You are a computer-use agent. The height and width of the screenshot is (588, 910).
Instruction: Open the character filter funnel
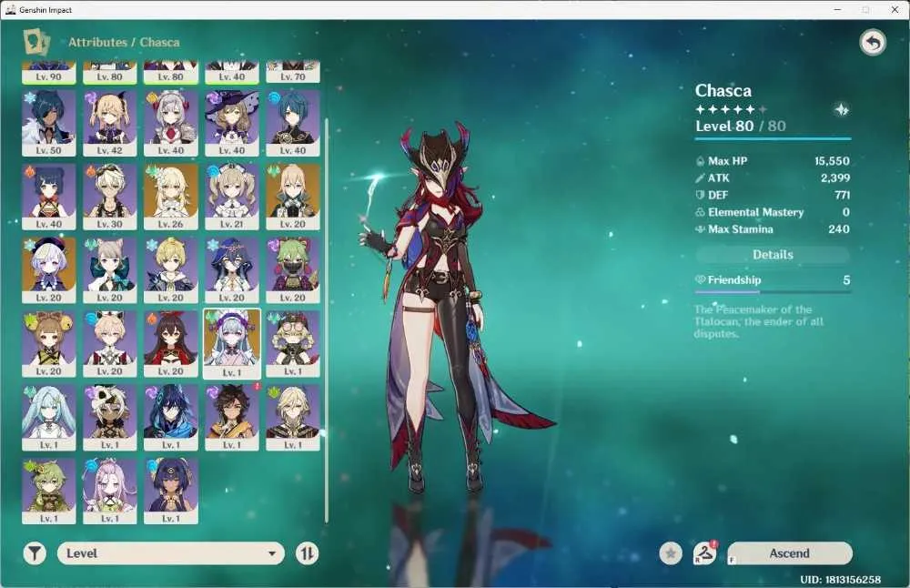pyautogui.click(x=35, y=553)
